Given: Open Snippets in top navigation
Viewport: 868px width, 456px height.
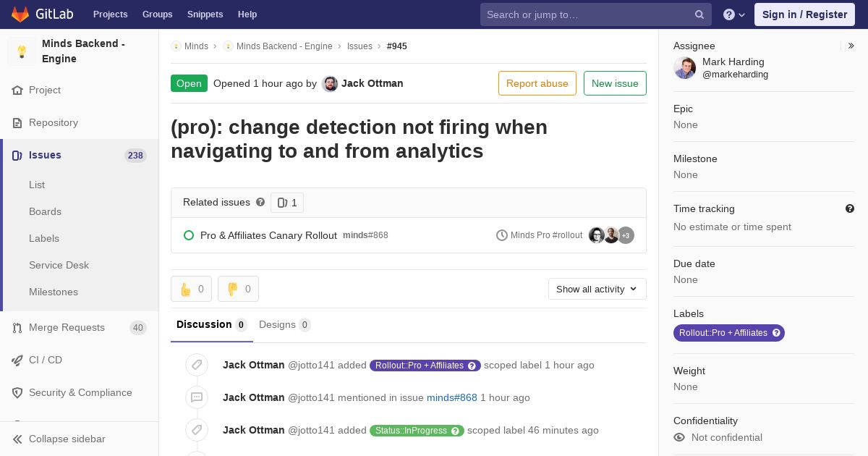Looking at the screenshot, I should (x=205, y=14).
